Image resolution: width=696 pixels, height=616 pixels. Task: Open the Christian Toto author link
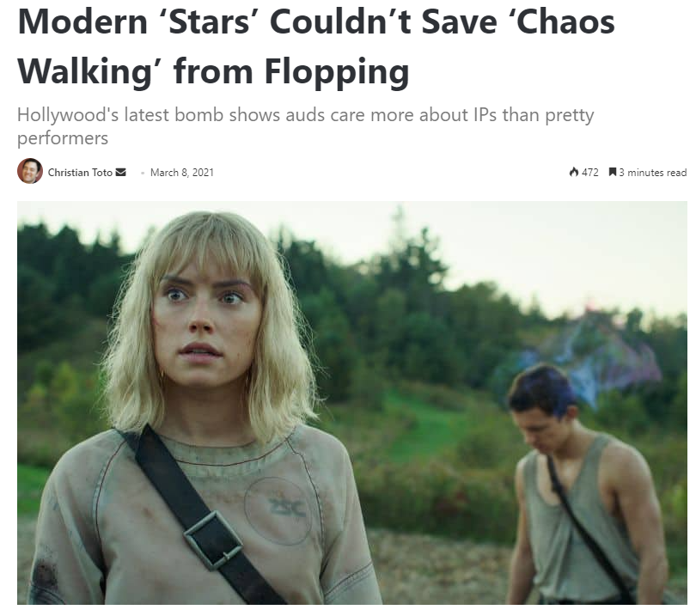point(80,172)
